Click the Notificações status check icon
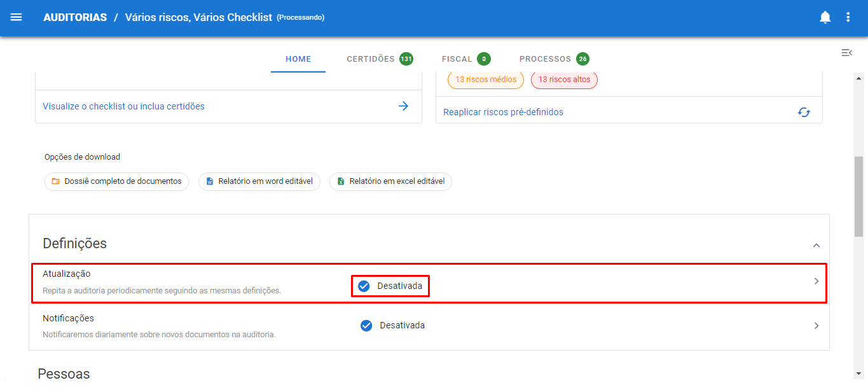868x392 pixels. coord(366,325)
